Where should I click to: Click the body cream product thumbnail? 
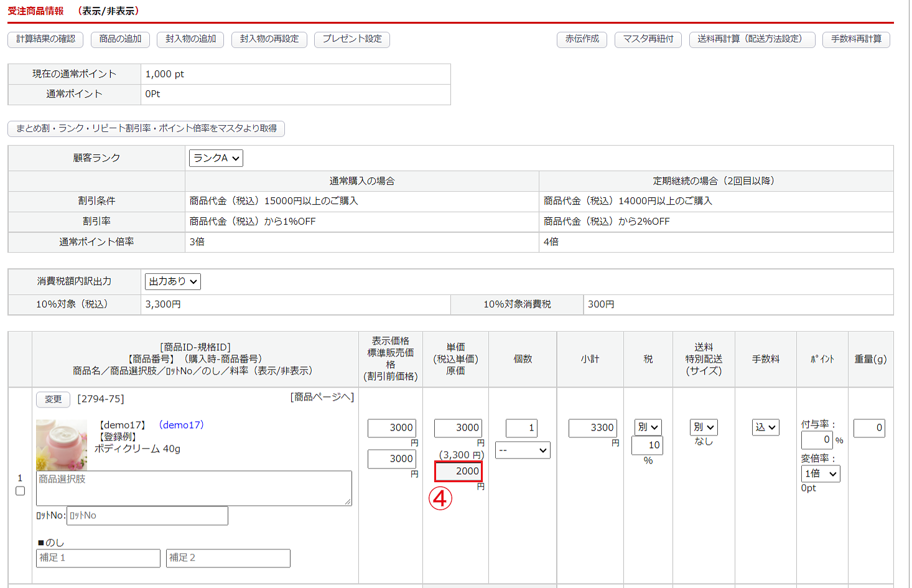click(x=62, y=444)
